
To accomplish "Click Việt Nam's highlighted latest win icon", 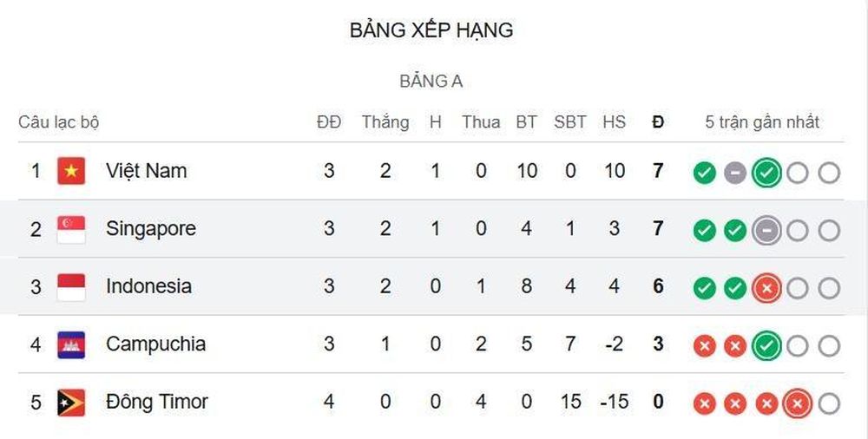I will pyautogui.click(x=766, y=173).
